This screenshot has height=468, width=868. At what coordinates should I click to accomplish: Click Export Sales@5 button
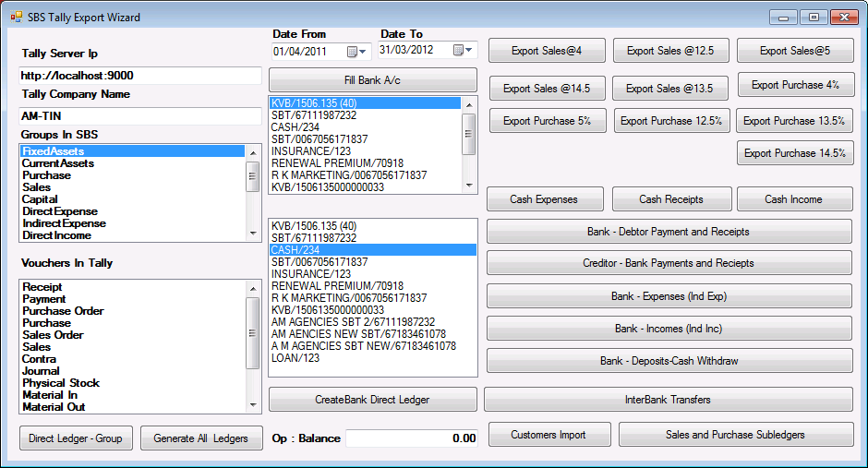(795, 51)
